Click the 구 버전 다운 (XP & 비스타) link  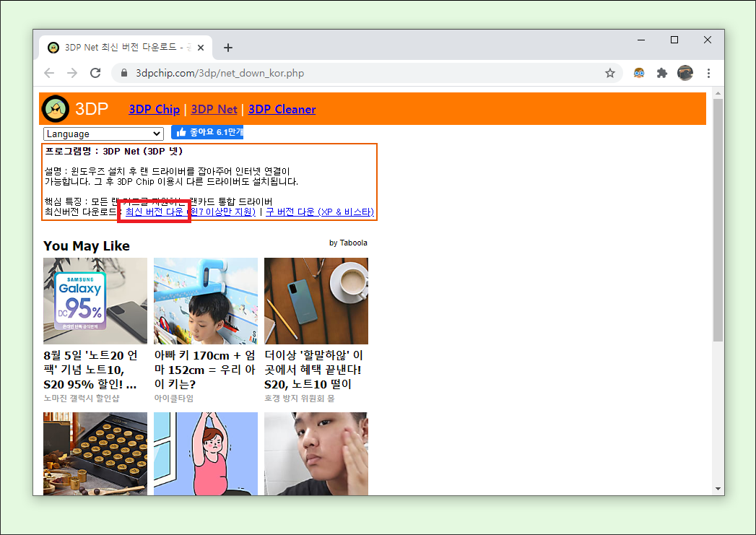click(x=320, y=212)
